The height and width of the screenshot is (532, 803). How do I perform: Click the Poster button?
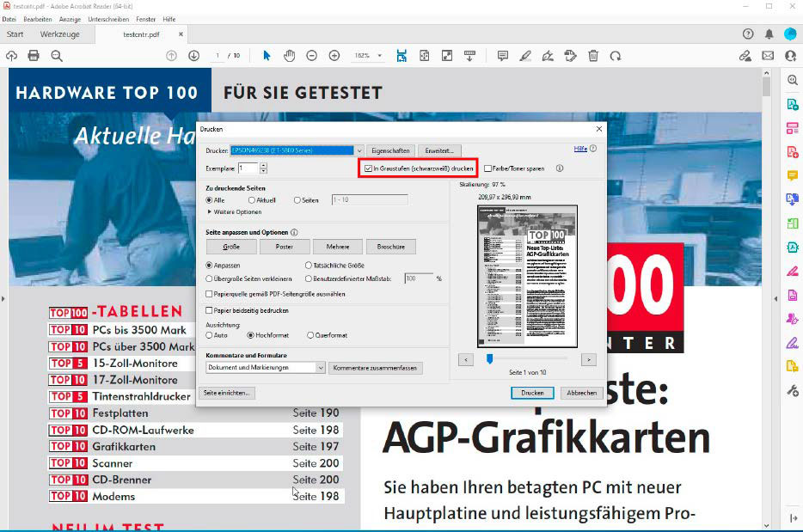[285, 247]
